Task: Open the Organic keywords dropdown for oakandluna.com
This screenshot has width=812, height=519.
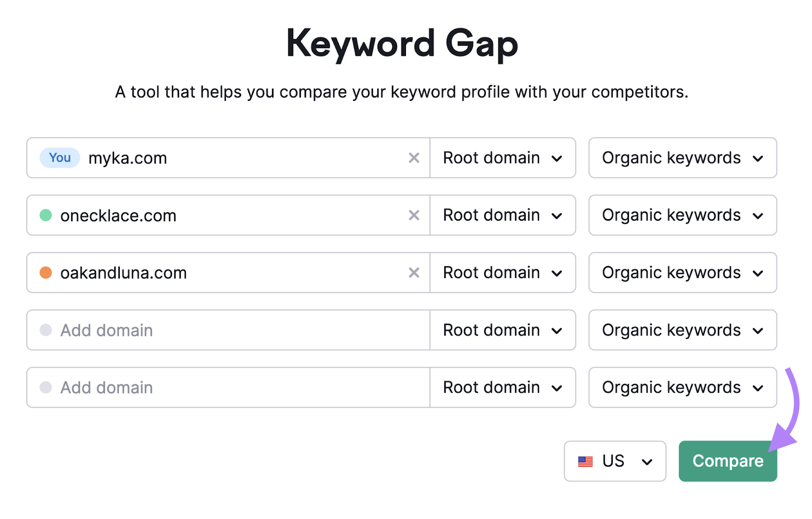Action: point(682,272)
